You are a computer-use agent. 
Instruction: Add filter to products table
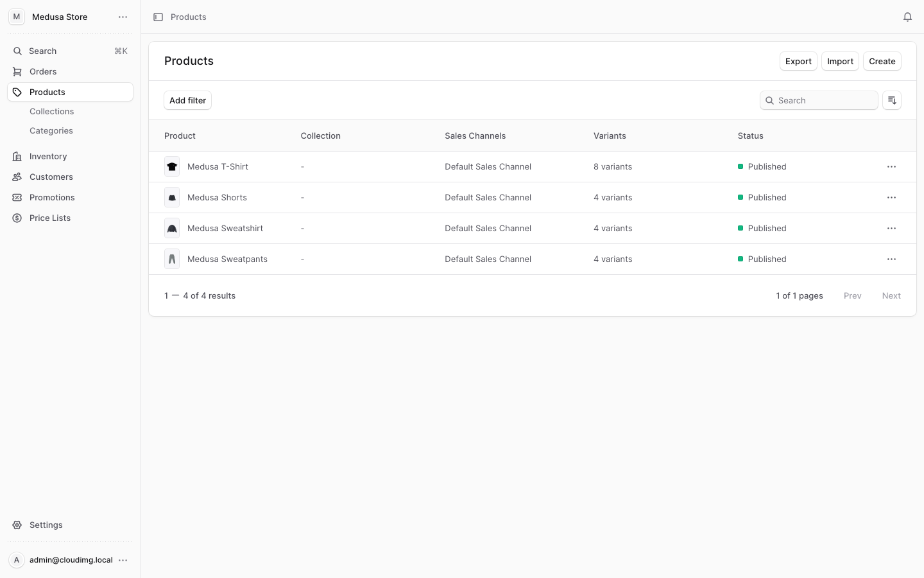(x=187, y=100)
